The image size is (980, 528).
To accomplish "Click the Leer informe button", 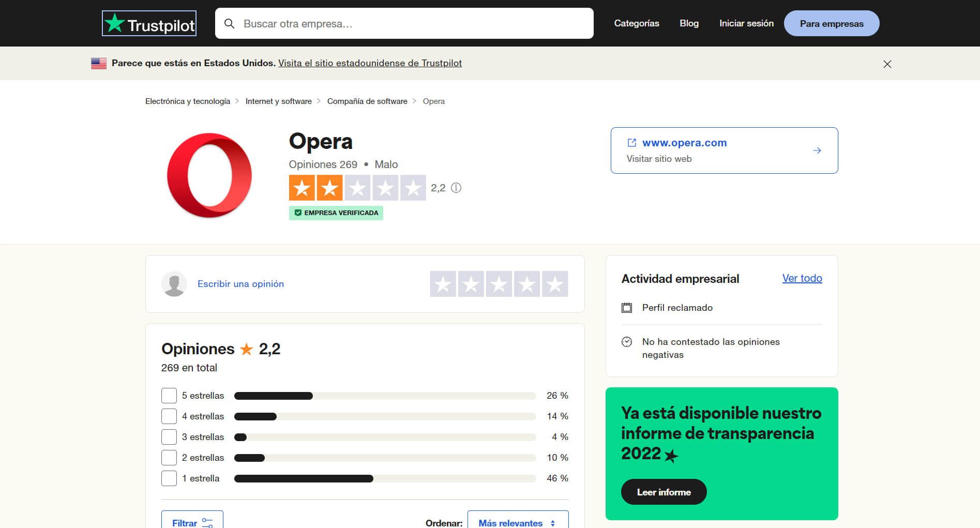I will pos(664,492).
